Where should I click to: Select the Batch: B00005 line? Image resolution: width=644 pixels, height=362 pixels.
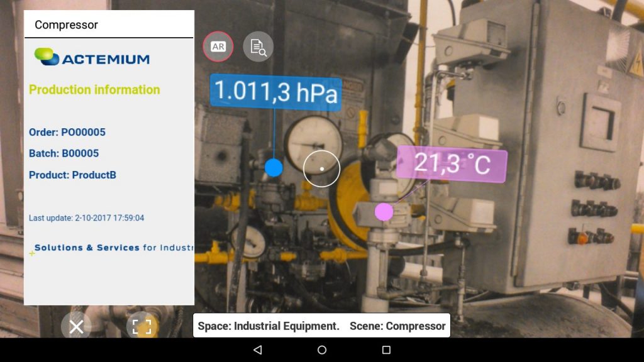pos(64,153)
